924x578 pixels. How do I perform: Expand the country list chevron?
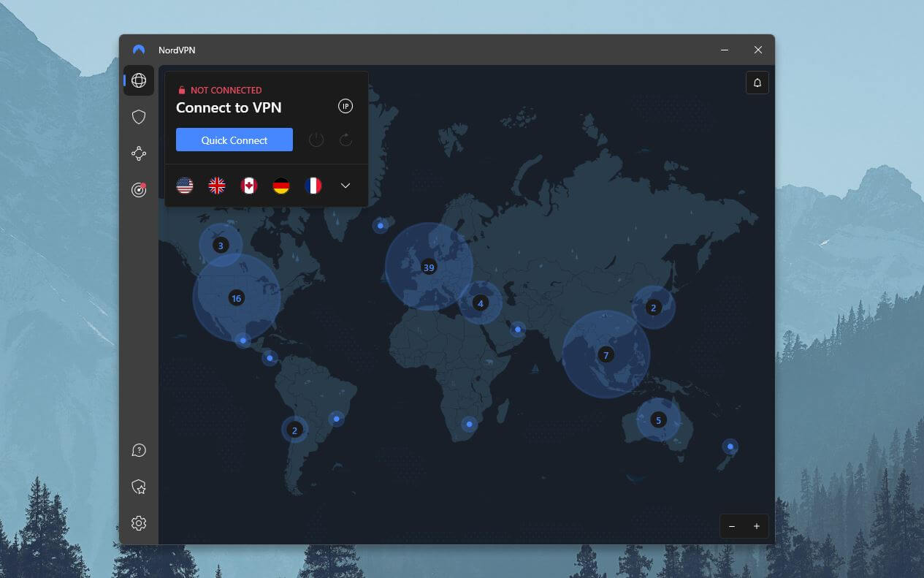(345, 186)
